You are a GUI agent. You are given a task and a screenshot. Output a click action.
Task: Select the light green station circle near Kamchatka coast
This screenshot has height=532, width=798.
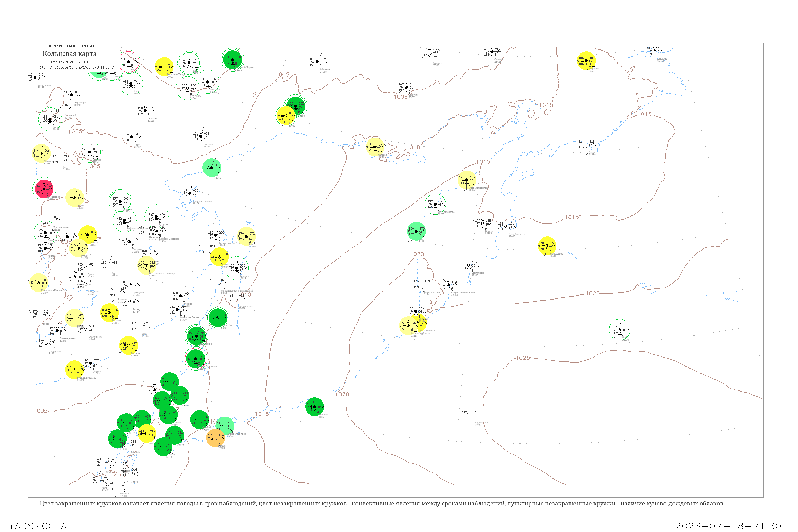coord(416,231)
